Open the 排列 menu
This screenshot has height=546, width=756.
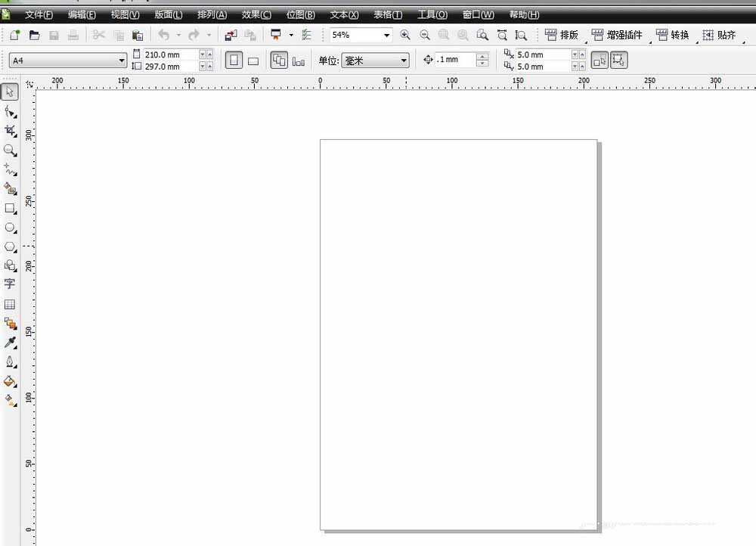coord(210,14)
